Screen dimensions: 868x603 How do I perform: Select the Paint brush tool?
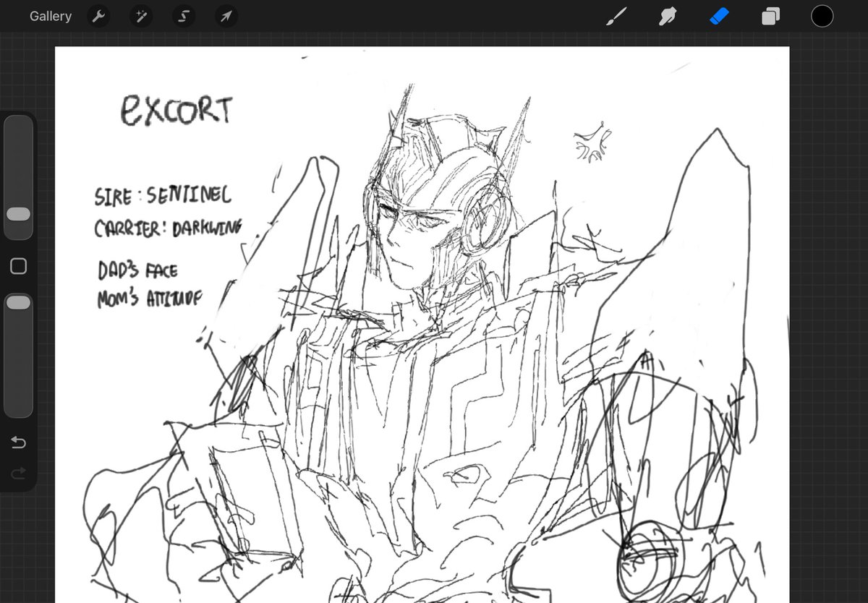coord(616,16)
